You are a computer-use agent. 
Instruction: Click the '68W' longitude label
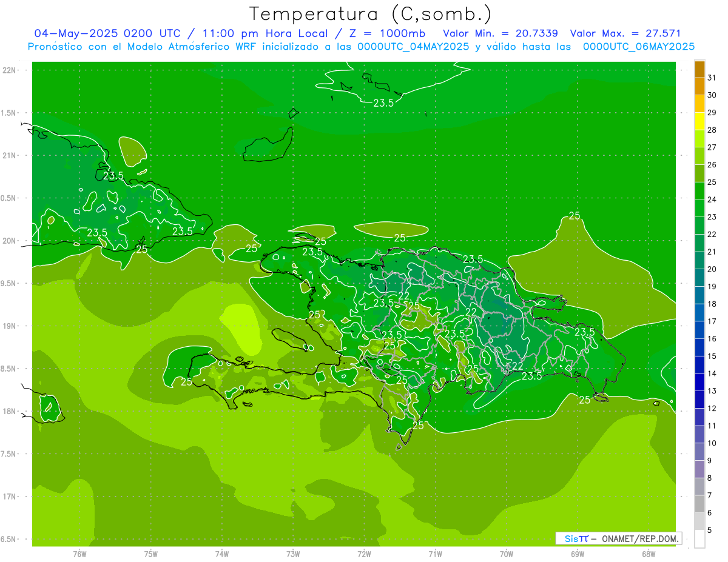click(649, 554)
